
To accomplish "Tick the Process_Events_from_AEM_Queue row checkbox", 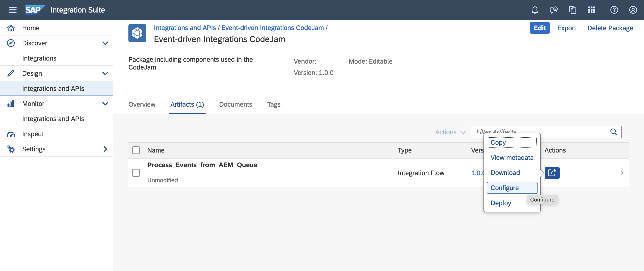I will (136, 173).
